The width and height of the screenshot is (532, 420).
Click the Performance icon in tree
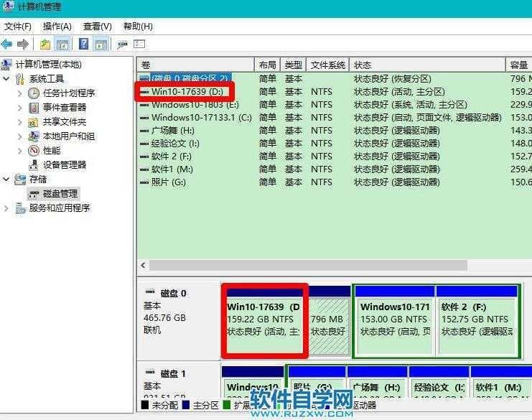(34, 151)
